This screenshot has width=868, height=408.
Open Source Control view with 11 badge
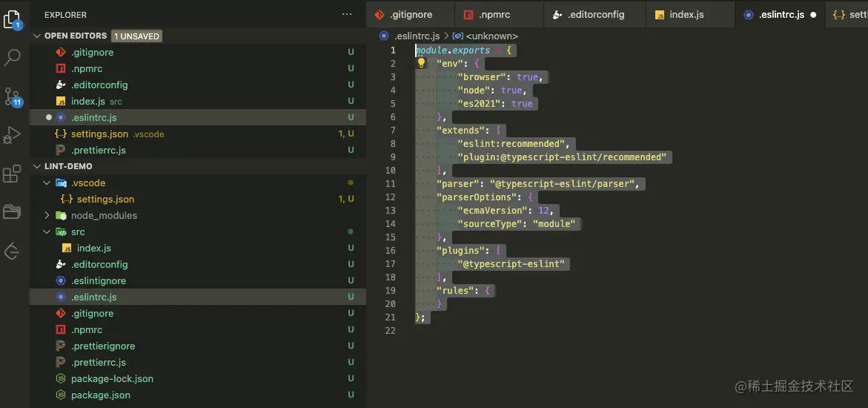12,96
